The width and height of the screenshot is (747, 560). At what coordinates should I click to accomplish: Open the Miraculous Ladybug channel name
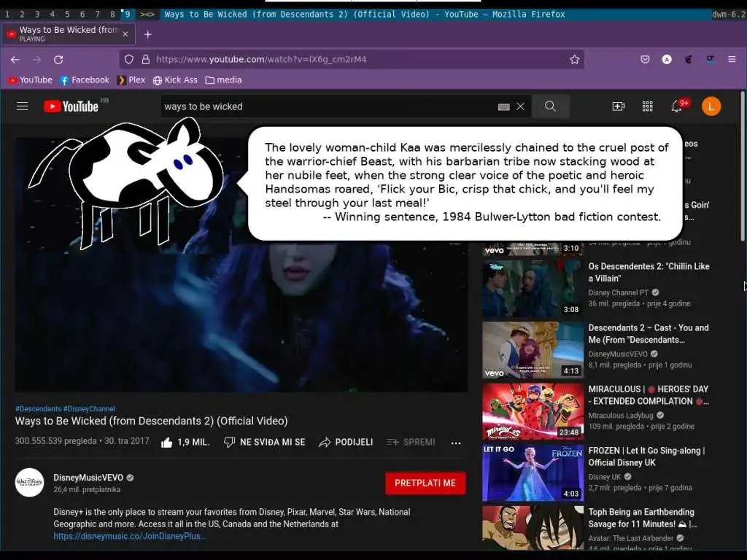point(621,416)
